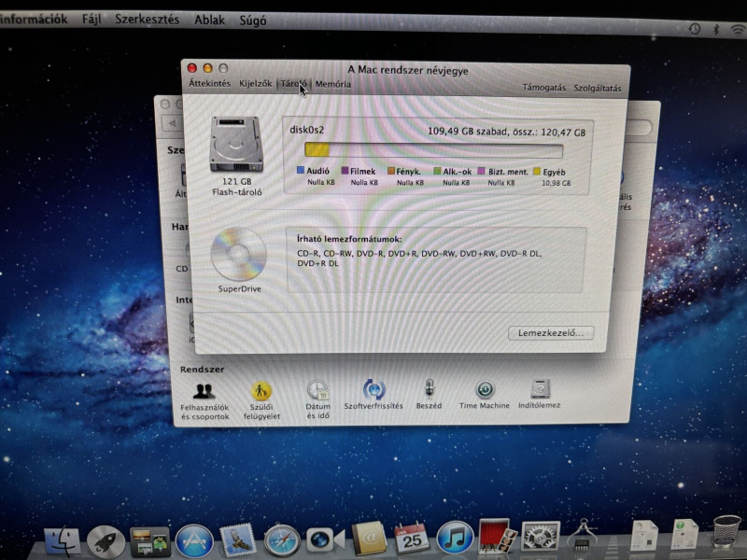The image size is (747, 560).
Task: Open Szoftverfrissítés preference pane
Action: pos(374,395)
